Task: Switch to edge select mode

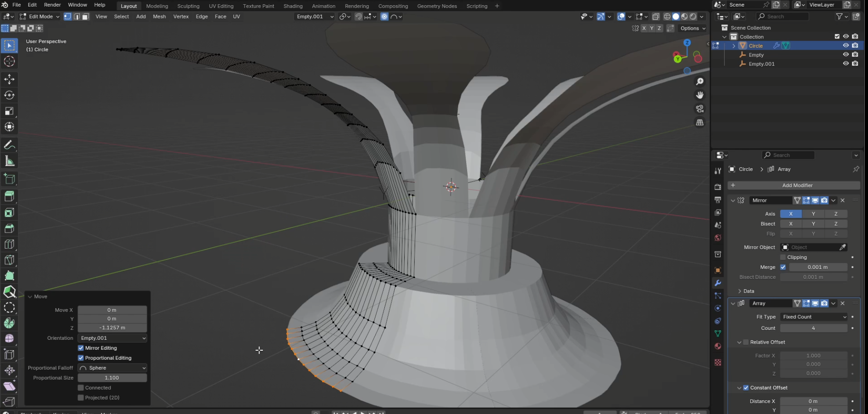Action: coord(77,17)
